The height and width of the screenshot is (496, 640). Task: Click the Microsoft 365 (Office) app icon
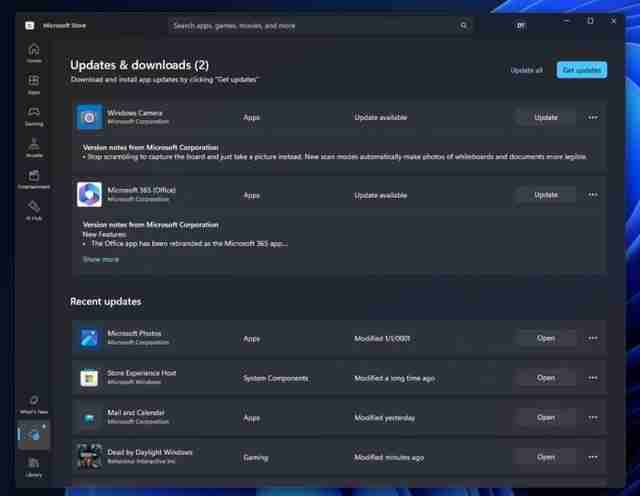(x=89, y=195)
